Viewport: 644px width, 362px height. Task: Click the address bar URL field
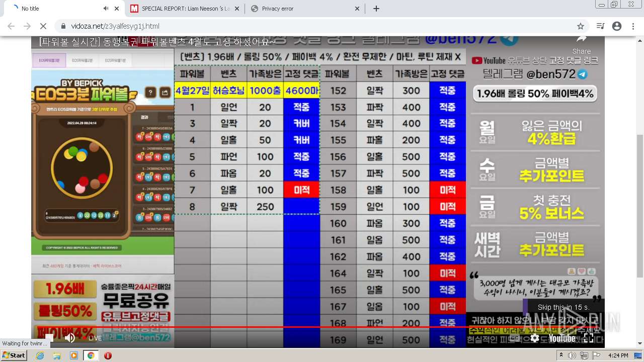(322, 26)
